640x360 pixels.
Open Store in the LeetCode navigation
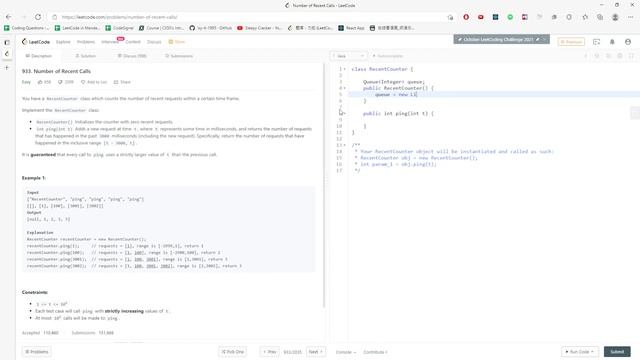[177, 42]
